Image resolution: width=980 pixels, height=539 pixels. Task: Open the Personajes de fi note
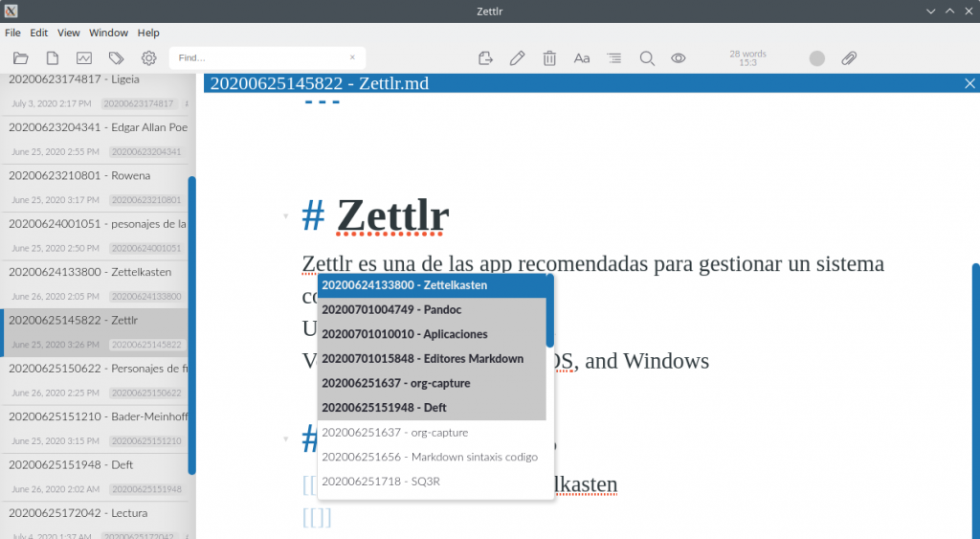coord(94,380)
